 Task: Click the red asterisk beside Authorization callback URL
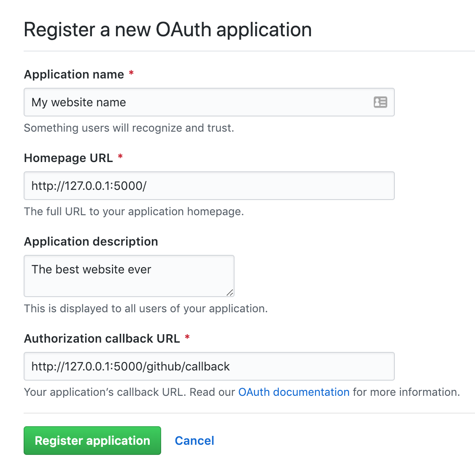pyautogui.click(x=187, y=338)
